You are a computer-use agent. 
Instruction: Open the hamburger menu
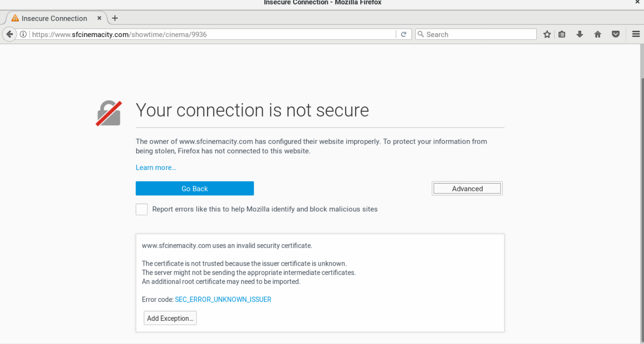(x=636, y=34)
